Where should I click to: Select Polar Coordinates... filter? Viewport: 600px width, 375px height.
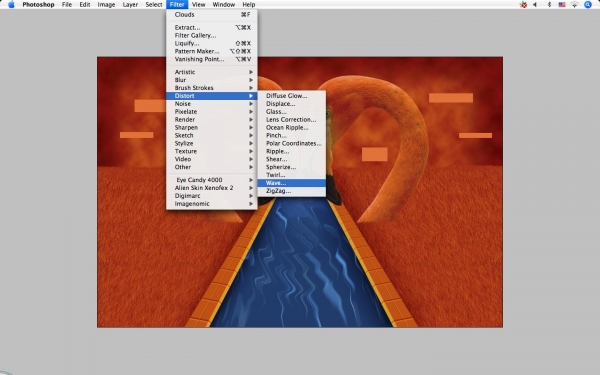[292, 143]
